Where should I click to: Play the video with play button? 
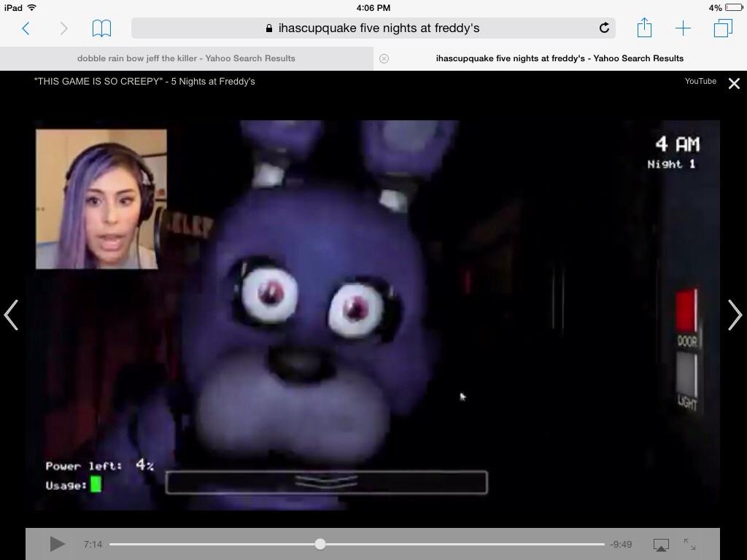(x=57, y=544)
